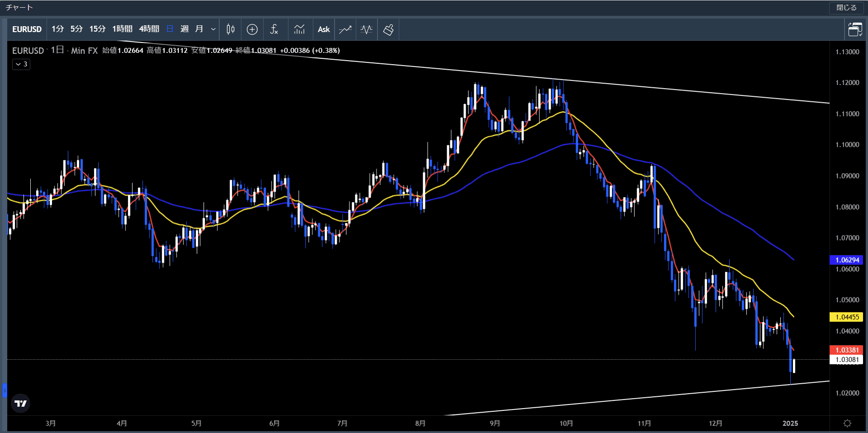The height and width of the screenshot is (433, 868).
Task: Click the detach window layout icon
Action: (x=855, y=29)
